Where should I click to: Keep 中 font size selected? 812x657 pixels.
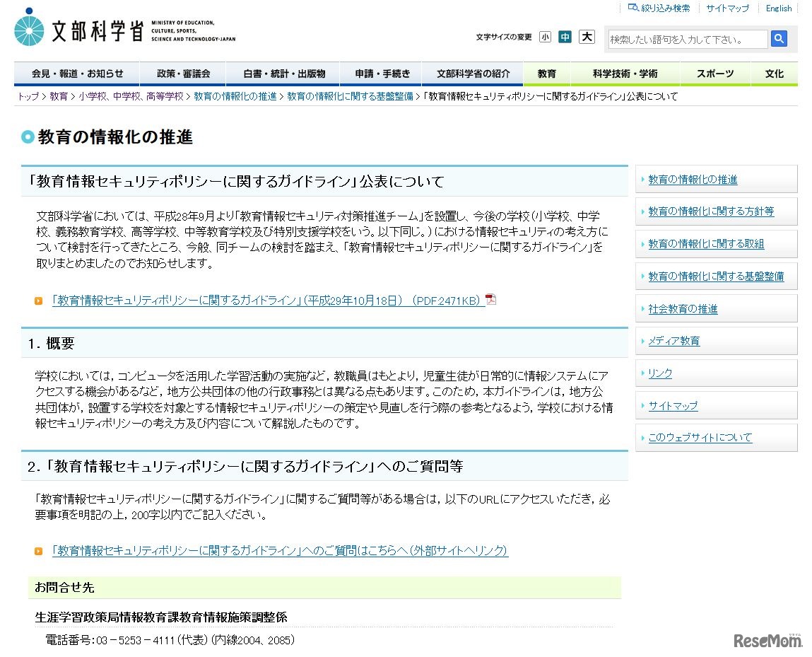[x=565, y=36]
